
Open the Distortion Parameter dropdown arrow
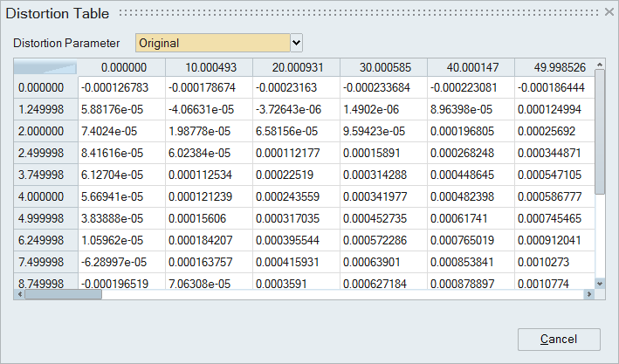[295, 43]
